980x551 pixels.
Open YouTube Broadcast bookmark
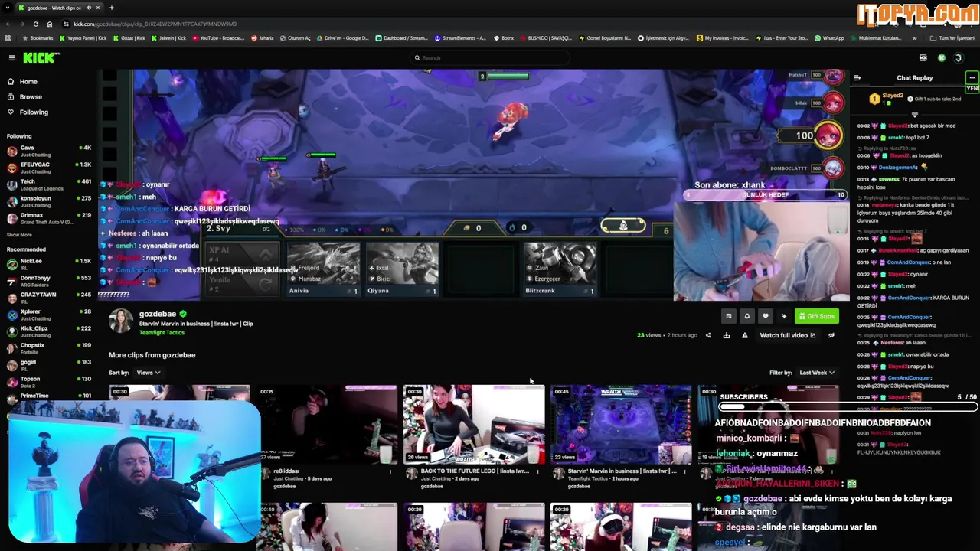[217, 37]
